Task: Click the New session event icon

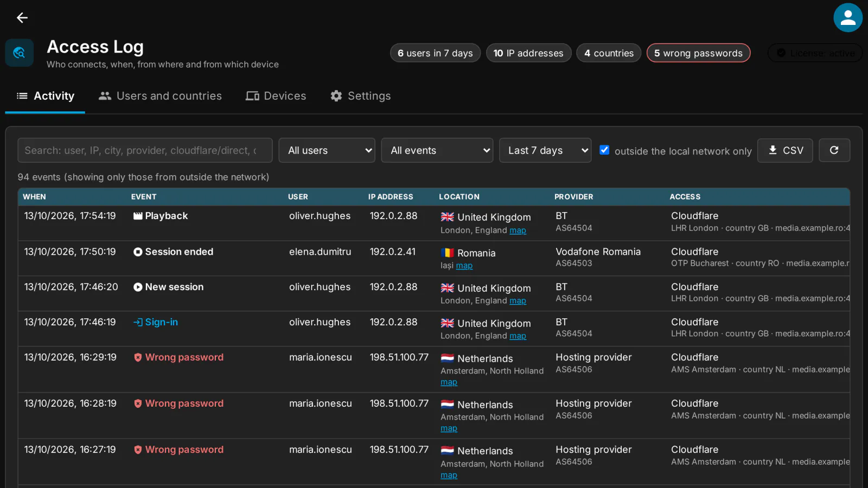Action: pyautogui.click(x=138, y=287)
